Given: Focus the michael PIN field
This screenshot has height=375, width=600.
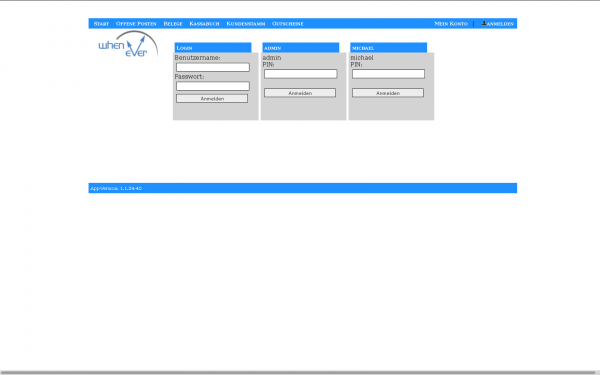Looking at the screenshot, I should tap(388, 74).
